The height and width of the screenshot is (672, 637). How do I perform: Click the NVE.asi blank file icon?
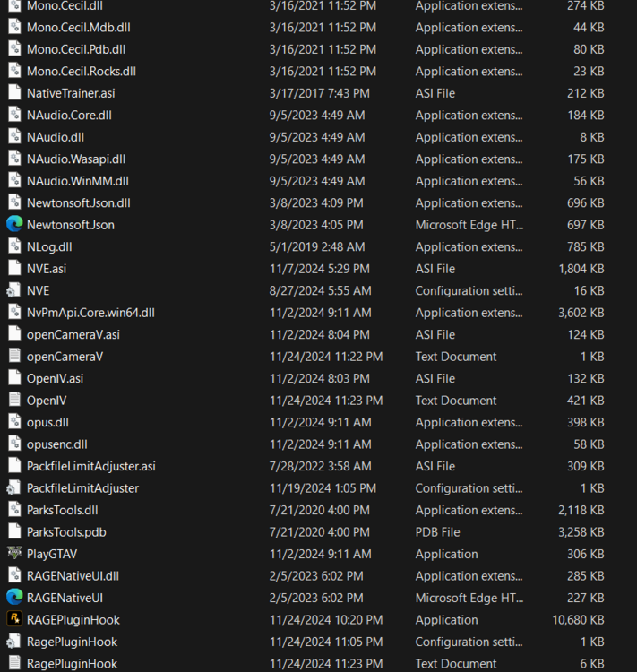click(x=14, y=269)
